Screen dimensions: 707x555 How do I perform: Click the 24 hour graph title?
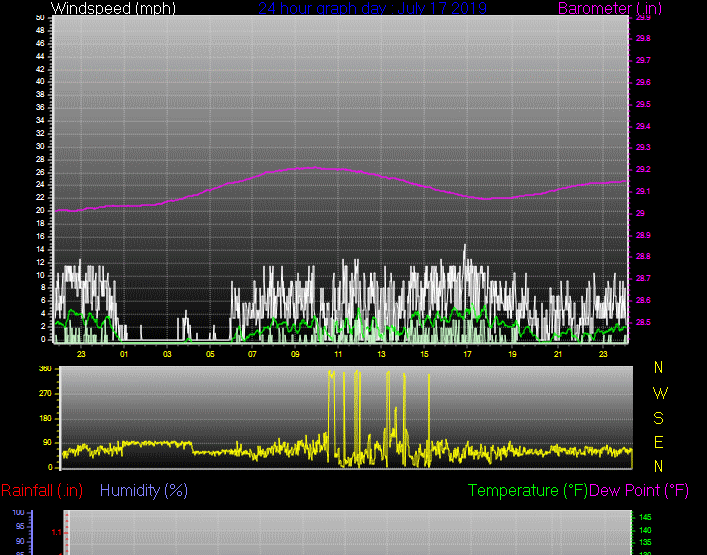pyautogui.click(x=372, y=9)
